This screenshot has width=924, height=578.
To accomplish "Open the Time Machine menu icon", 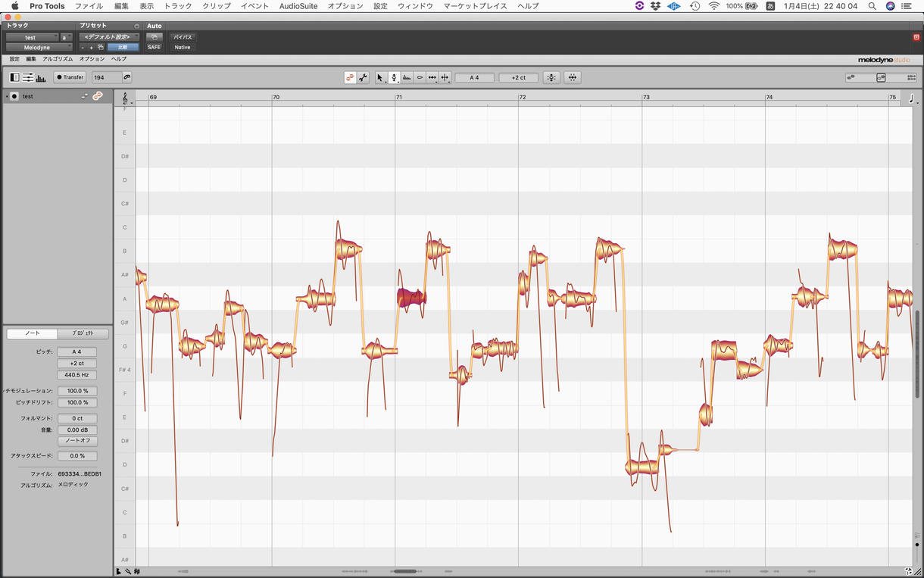I will coord(695,6).
